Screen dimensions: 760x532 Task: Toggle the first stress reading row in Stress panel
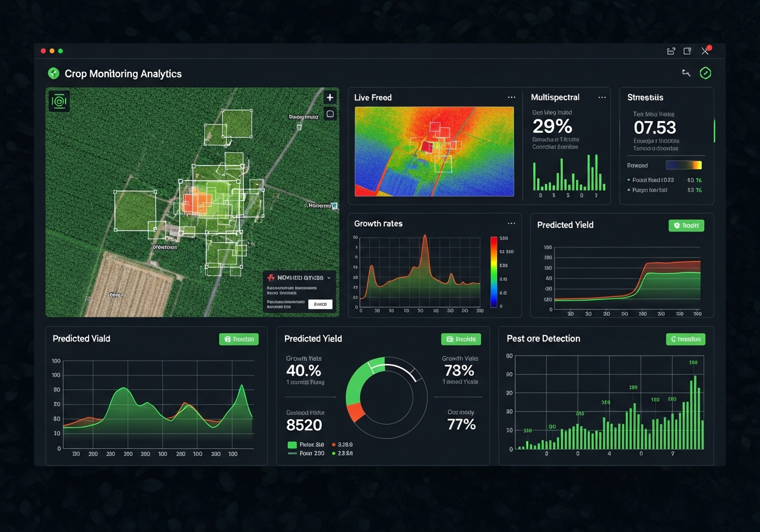[665, 180]
